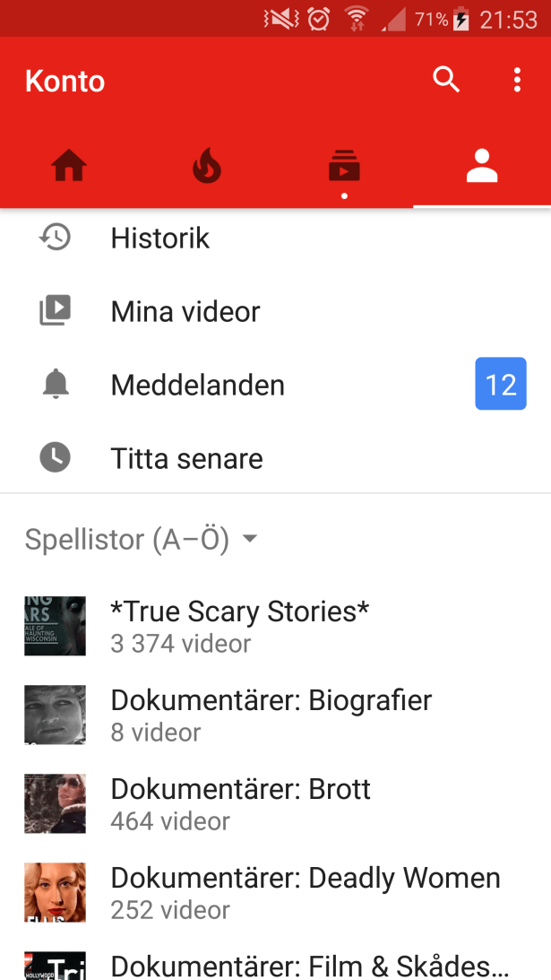Tap the Titta senare clock icon
This screenshot has height=980, width=551.
pyautogui.click(x=56, y=458)
